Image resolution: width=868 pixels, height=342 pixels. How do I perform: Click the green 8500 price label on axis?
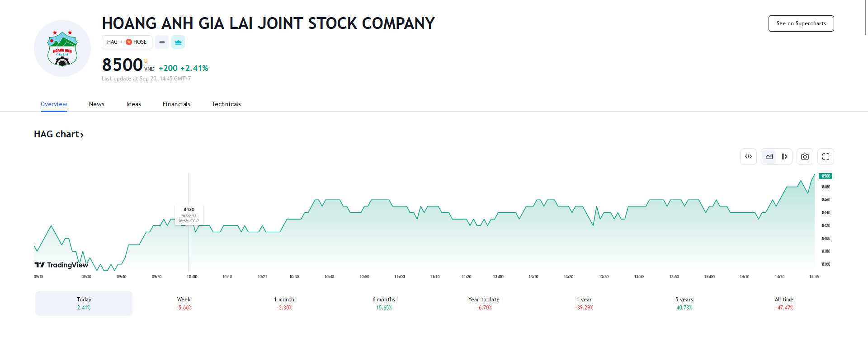(x=826, y=176)
